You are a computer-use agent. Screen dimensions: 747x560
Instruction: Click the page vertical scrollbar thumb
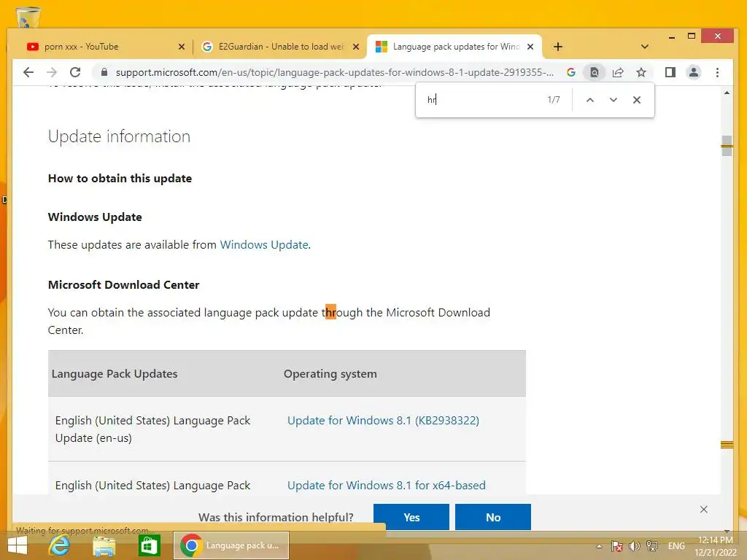click(727, 146)
